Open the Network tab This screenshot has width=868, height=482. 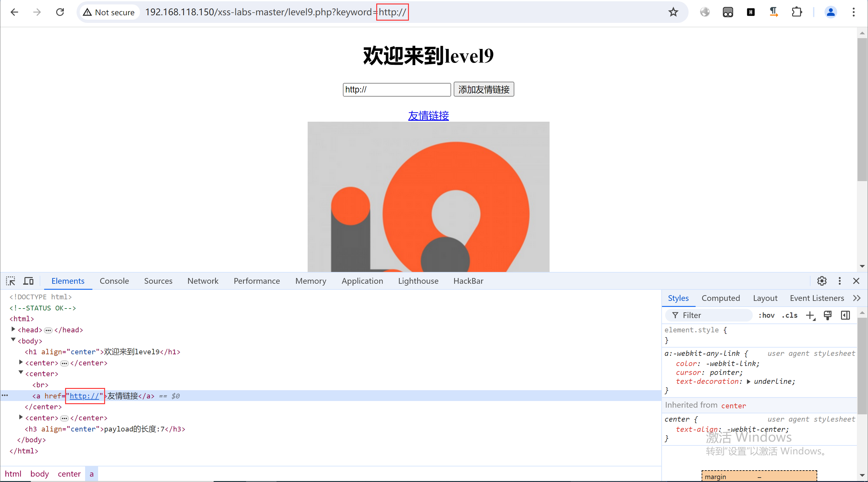click(203, 281)
